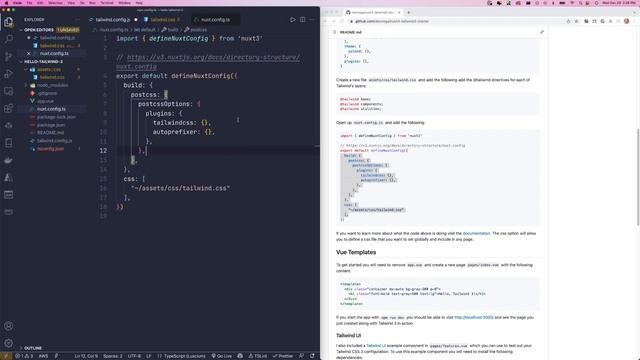
Task: Click line 12 in the code editor
Action: (x=216, y=151)
